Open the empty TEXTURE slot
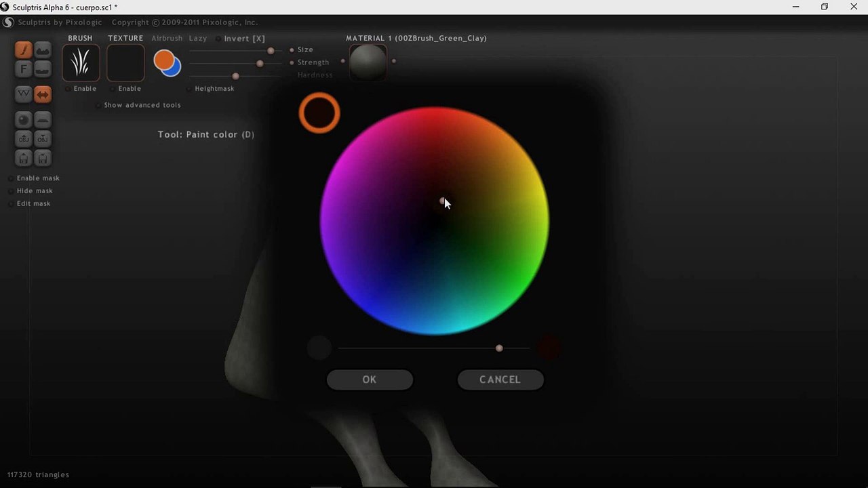 126,63
